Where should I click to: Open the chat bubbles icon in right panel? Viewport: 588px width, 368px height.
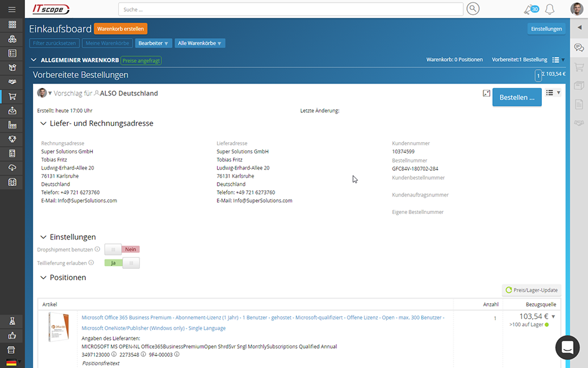pos(579,48)
